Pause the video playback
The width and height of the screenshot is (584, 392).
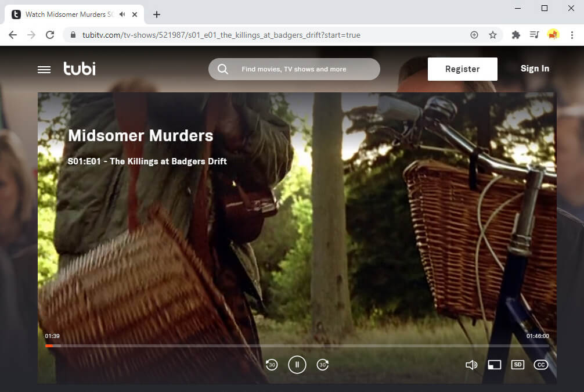point(297,365)
